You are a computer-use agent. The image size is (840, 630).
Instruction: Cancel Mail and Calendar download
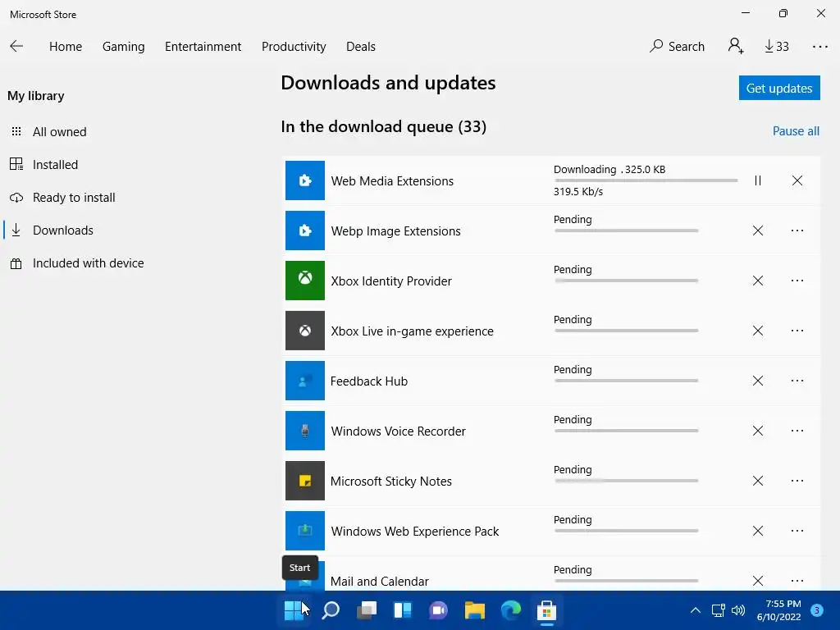tap(757, 581)
